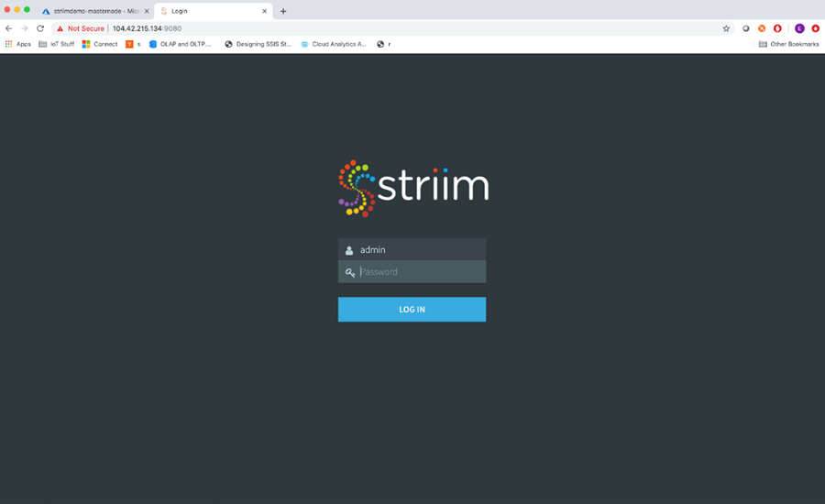Expand the Other Bookmarks folder
Screen dimensions: 825x504
click(788, 44)
